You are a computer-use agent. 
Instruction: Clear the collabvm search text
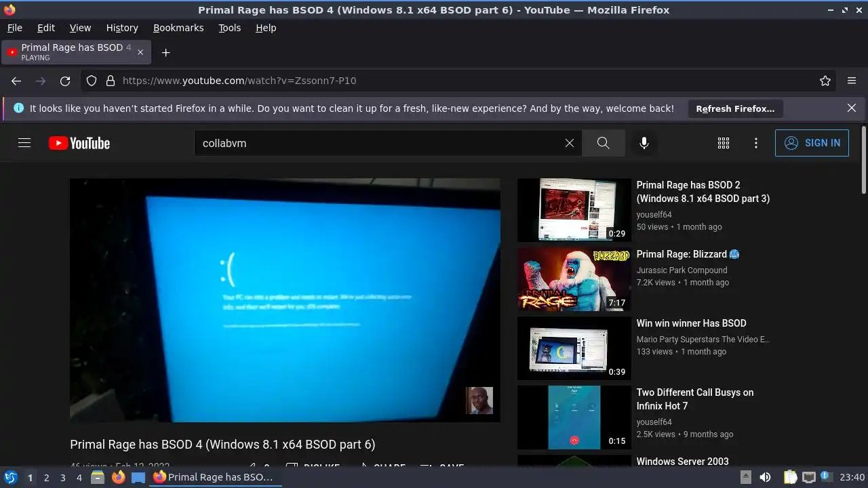(x=570, y=143)
